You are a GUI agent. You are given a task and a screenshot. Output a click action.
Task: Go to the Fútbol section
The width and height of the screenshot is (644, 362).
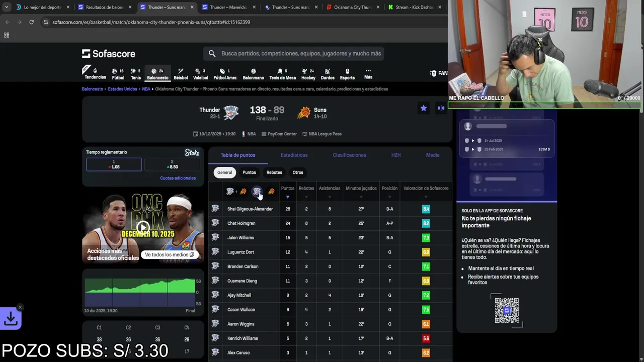118,74
